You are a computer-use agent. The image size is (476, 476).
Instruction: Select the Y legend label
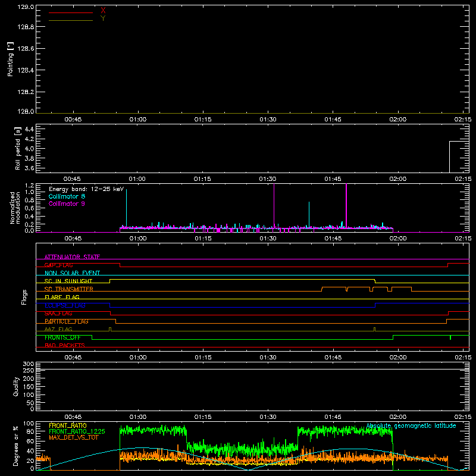(x=103, y=18)
